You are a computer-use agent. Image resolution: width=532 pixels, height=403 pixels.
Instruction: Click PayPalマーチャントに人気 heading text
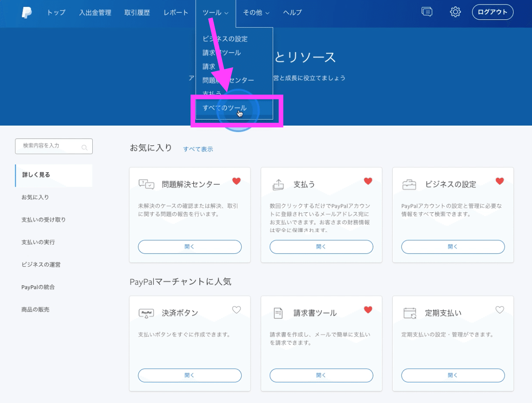[180, 282]
